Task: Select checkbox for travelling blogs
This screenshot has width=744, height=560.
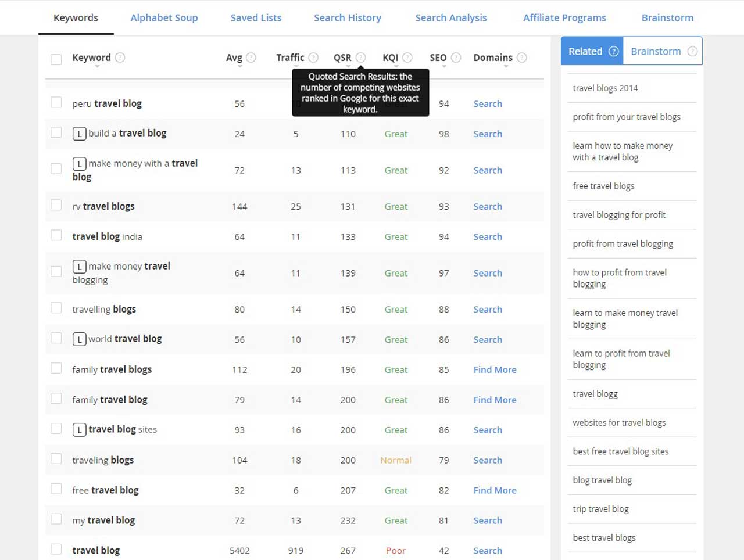Action: (x=56, y=308)
